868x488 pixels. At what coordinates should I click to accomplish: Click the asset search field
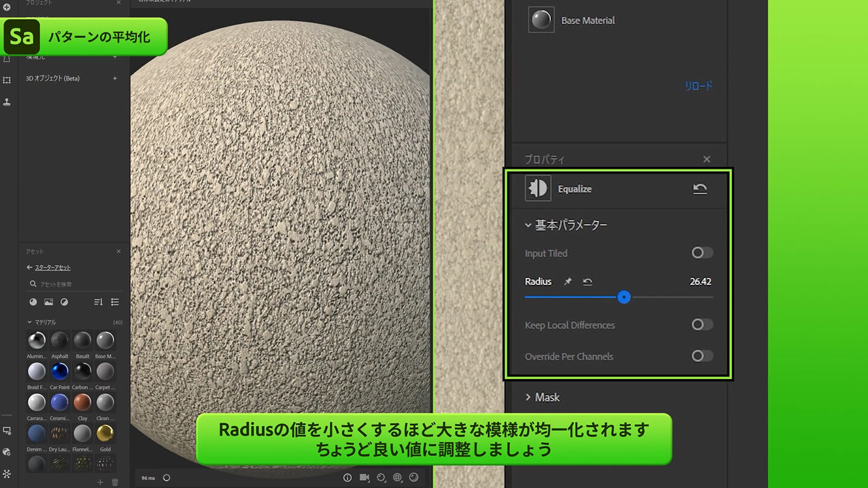click(75, 284)
